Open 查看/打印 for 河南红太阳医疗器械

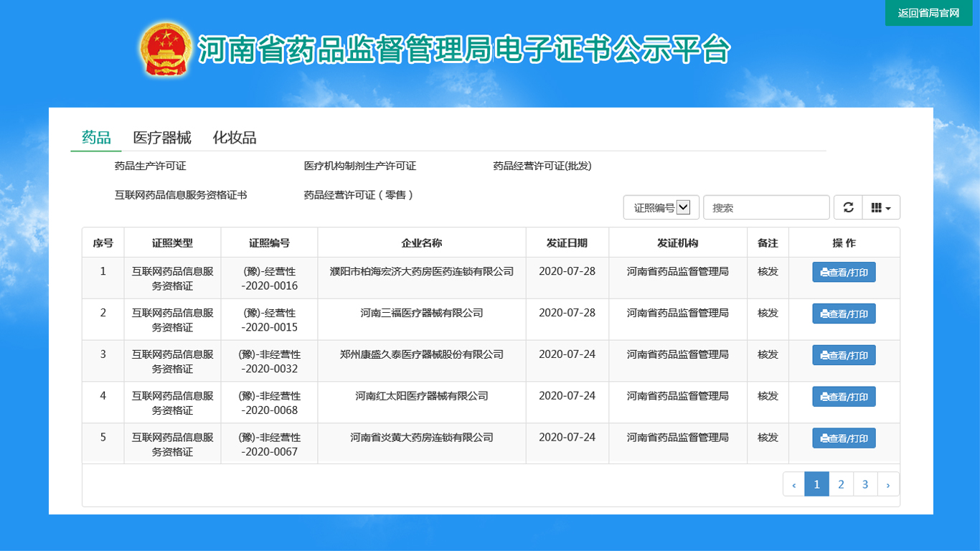844,397
